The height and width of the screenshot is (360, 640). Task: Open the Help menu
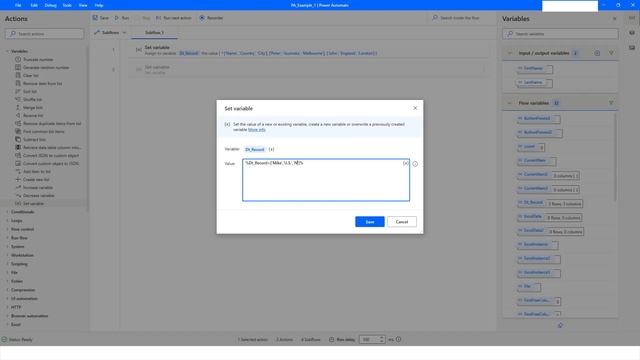(99, 5)
